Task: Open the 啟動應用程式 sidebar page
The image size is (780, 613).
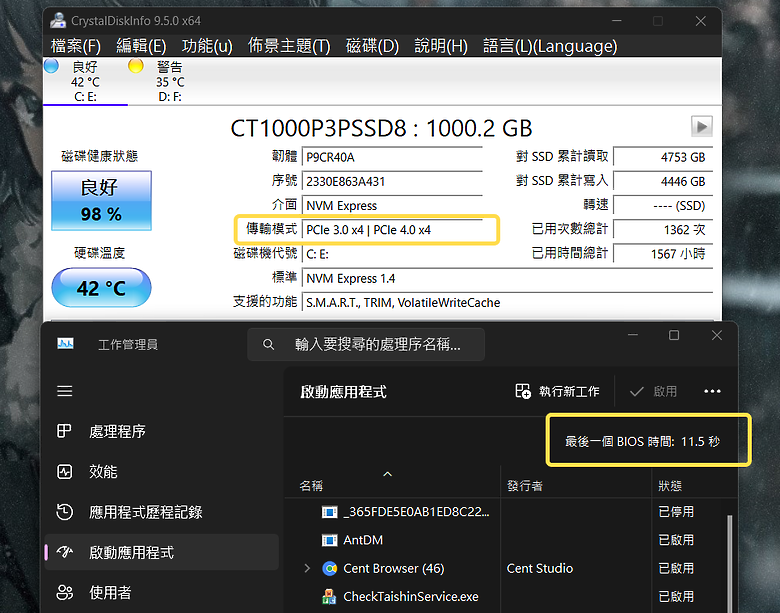Action: (x=161, y=552)
